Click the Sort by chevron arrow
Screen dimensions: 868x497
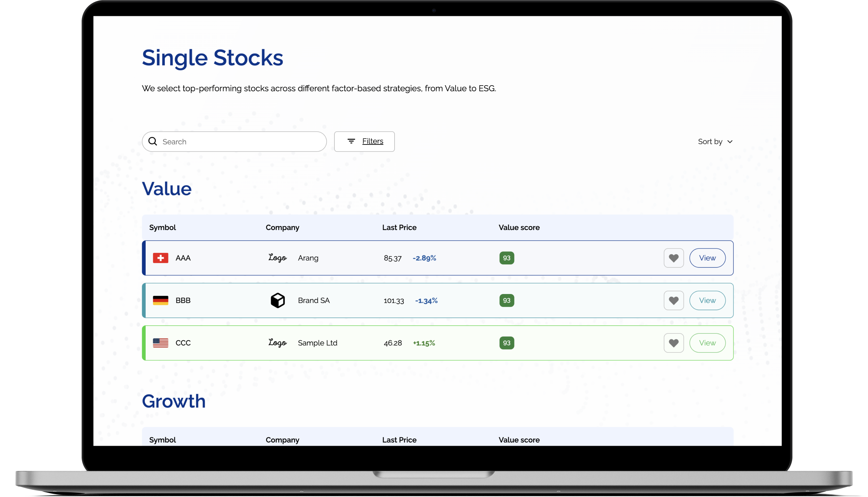[730, 142]
